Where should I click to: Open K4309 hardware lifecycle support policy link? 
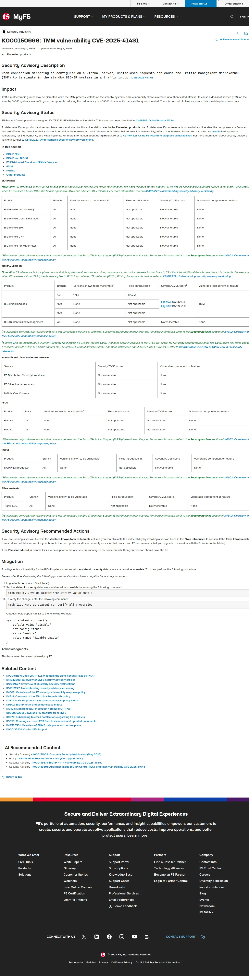[x=51, y=759]
